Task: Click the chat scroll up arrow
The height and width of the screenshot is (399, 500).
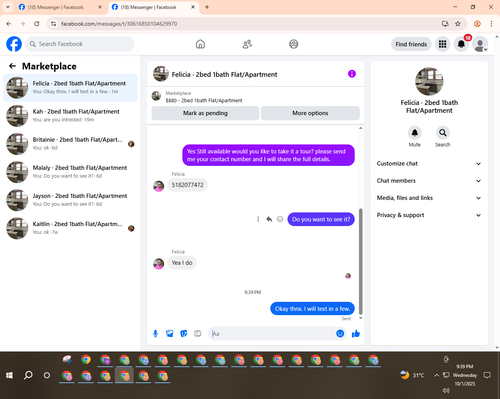Action: tap(360, 128)
